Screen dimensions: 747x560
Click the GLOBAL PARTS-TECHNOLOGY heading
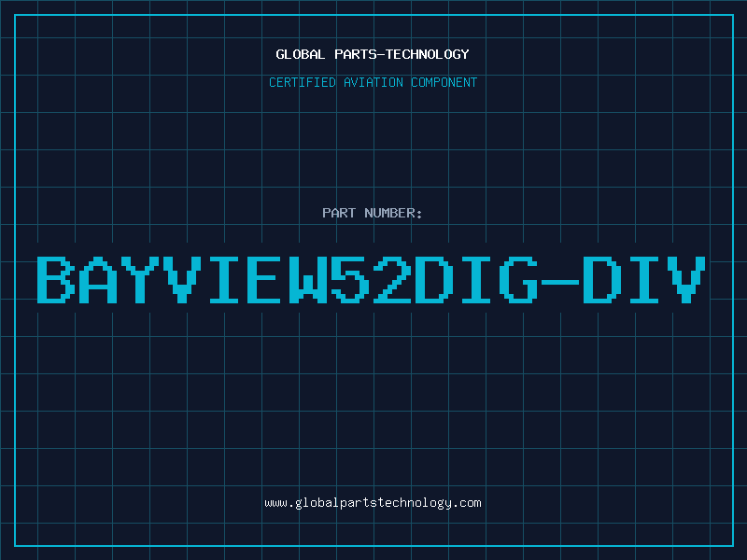pyautogui.click(x=373, y=54)
